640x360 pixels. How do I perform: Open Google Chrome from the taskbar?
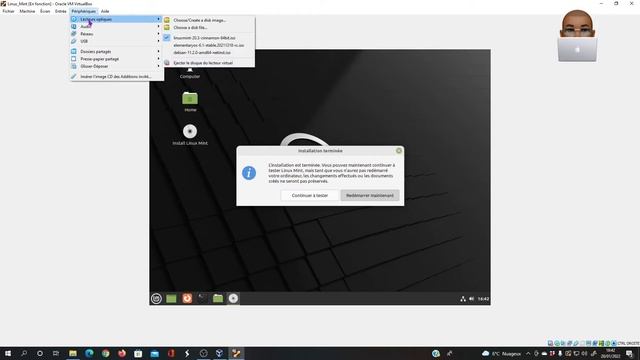pyautogui.click(x=105, y=353)
